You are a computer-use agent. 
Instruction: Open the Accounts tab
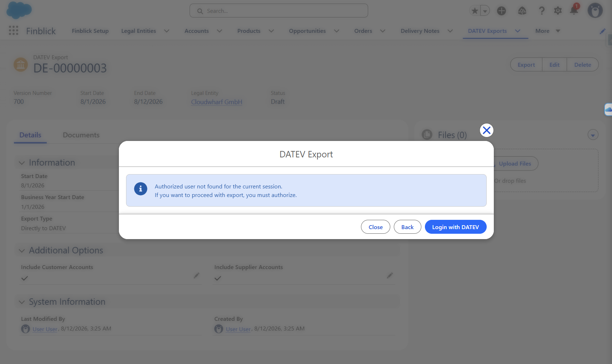[197, 31]
